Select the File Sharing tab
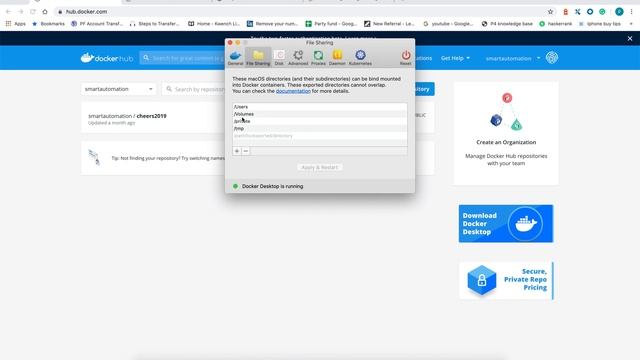 (x=258, y=58)
